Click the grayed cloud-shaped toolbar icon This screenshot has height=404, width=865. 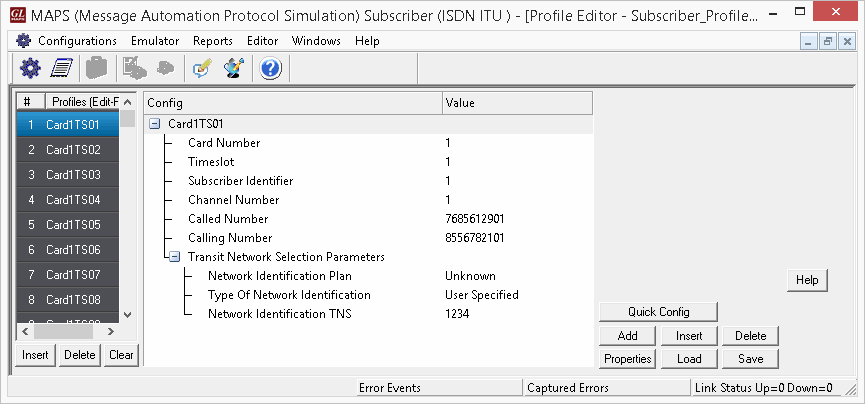pyautogui.click(x=165, y=68)
